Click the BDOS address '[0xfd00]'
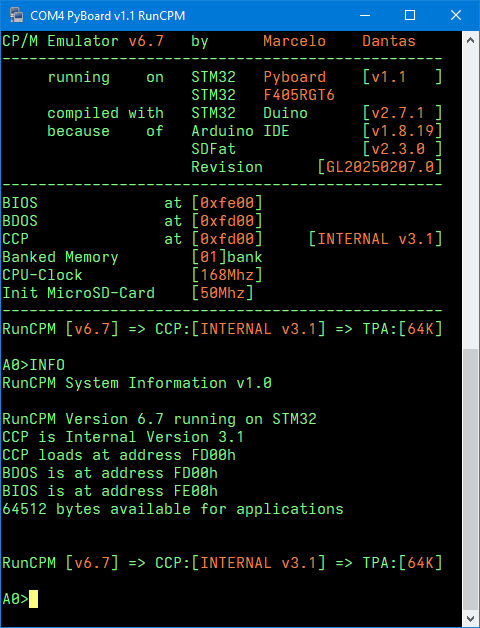 (x=227, y=221)
